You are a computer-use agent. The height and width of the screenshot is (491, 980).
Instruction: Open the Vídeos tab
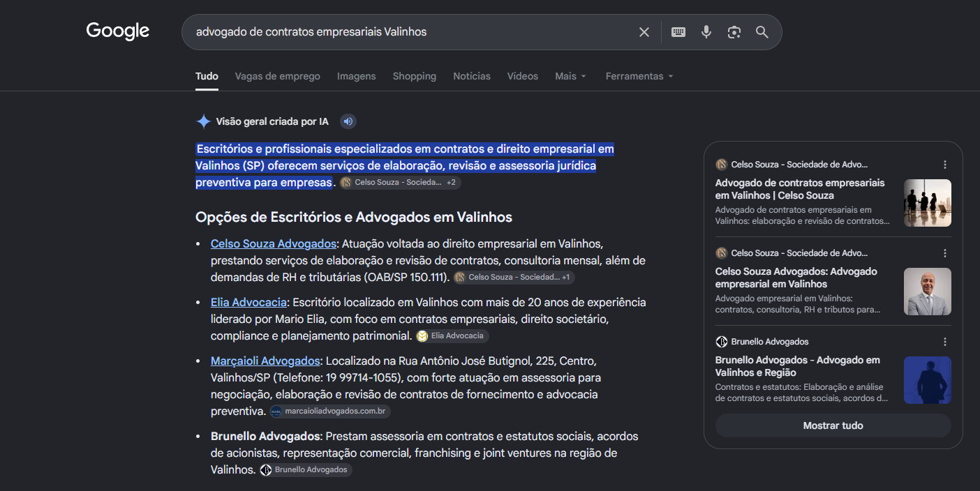pyautogui.click(x=523, y=76)
